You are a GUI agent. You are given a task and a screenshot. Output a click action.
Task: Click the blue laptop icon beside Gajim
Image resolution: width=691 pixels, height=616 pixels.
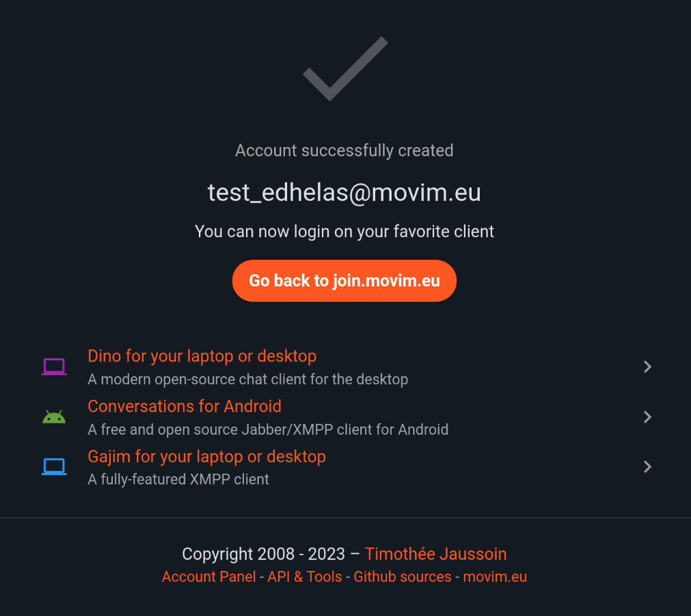pyautogui.click(x=54, y=467)
